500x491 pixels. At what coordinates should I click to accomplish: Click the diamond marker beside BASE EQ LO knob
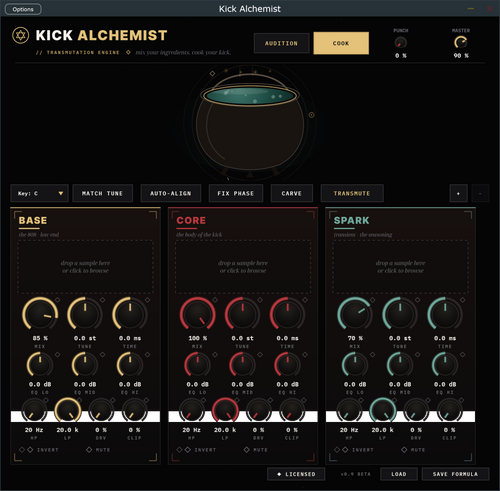[57, 355]
